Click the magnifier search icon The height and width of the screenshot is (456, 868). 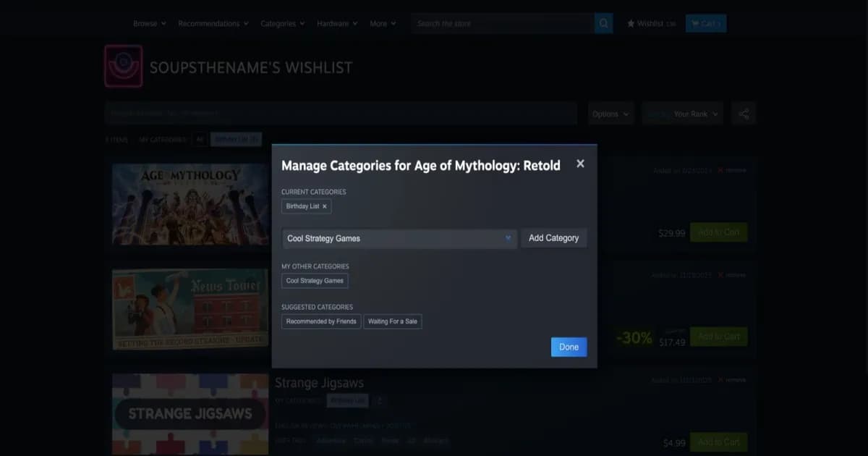604,24
